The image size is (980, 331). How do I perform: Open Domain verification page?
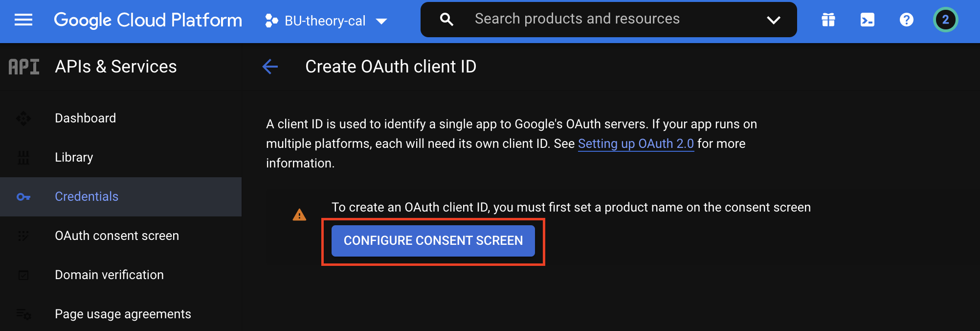[121, 275]
